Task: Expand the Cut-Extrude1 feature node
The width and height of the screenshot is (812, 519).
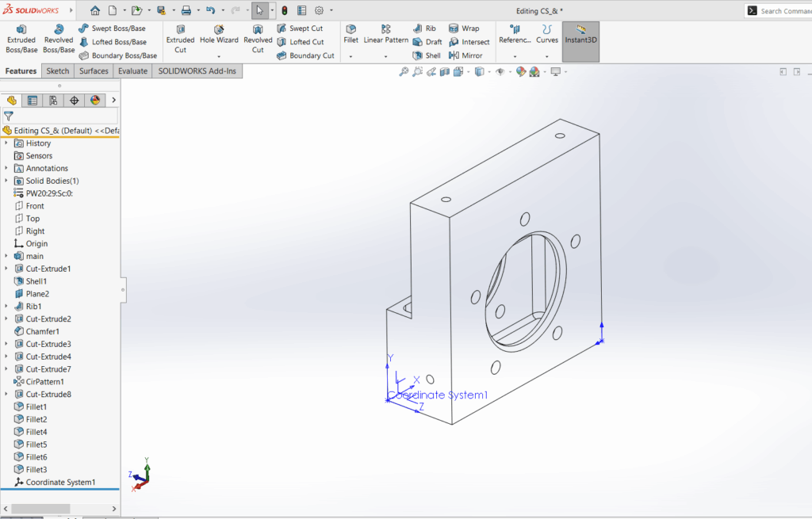Action: pyautogui.click(x=6, y=269)
